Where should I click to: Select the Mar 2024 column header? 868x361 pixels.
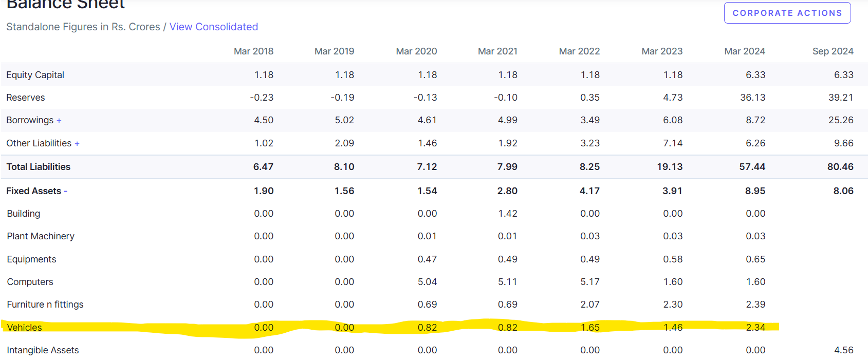[745, 51]
